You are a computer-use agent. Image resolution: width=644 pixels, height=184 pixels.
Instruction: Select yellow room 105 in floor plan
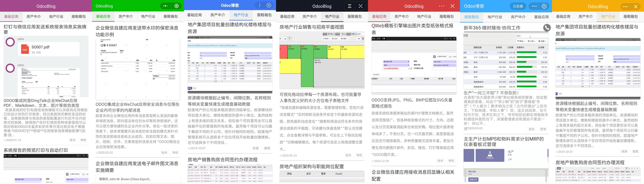[x=334, y=51]
